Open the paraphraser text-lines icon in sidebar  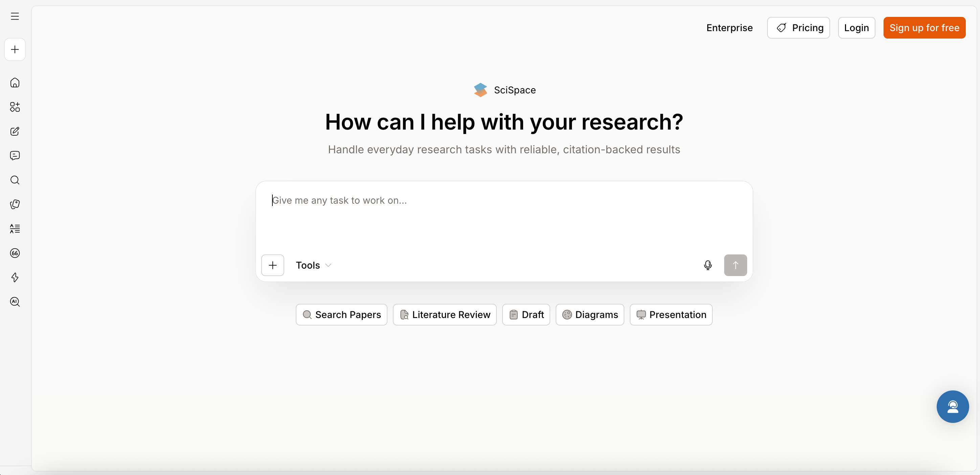point(15,229)
